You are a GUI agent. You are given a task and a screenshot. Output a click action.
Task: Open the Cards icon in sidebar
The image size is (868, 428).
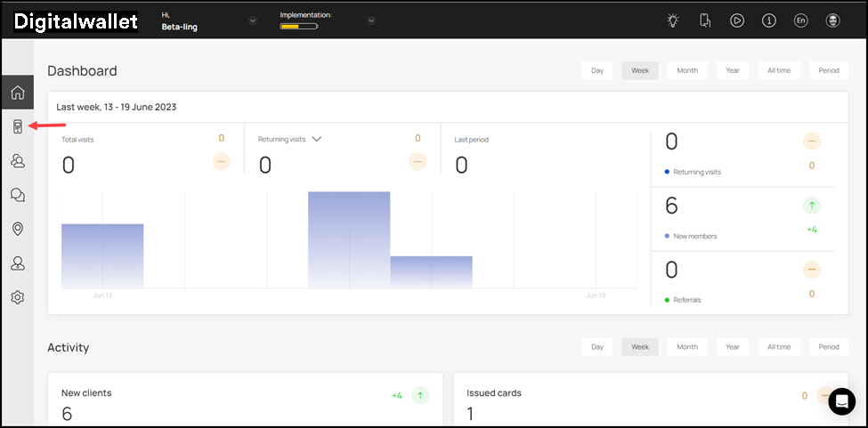coord(17,127)
